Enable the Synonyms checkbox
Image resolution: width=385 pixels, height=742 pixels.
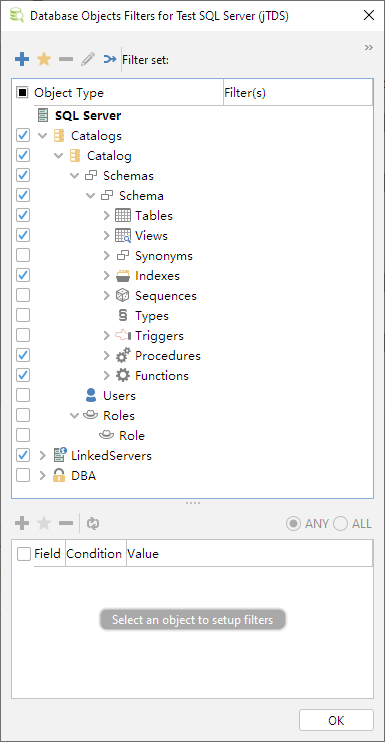23,256
